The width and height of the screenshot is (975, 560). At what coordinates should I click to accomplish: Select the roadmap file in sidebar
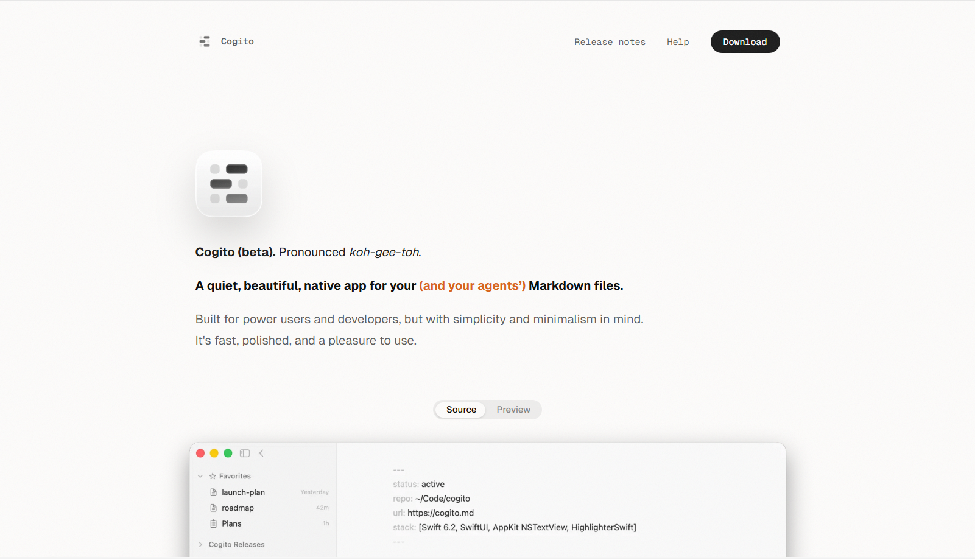[x=264, y=508]
